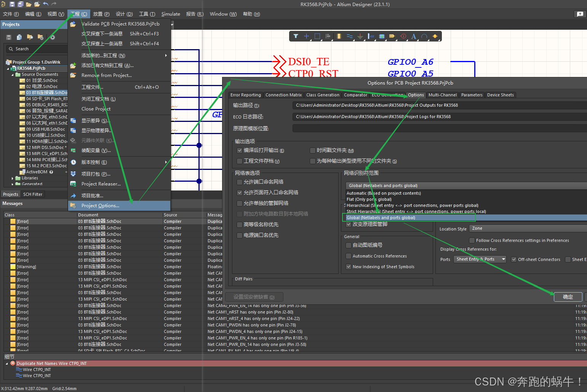The image size is (587, 392).
Task: Toggle 编译后打开输出 checkbox
Action: tap(240, 150)
